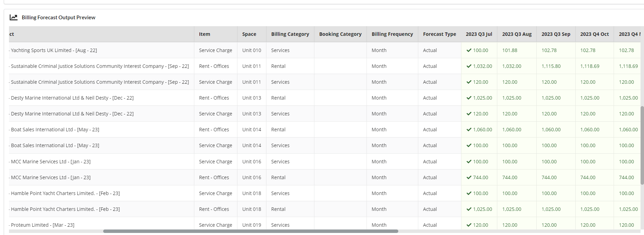Click the 101.88 Aug value
The width and height of the screenshot is (644, 235).
coord(510,50)
